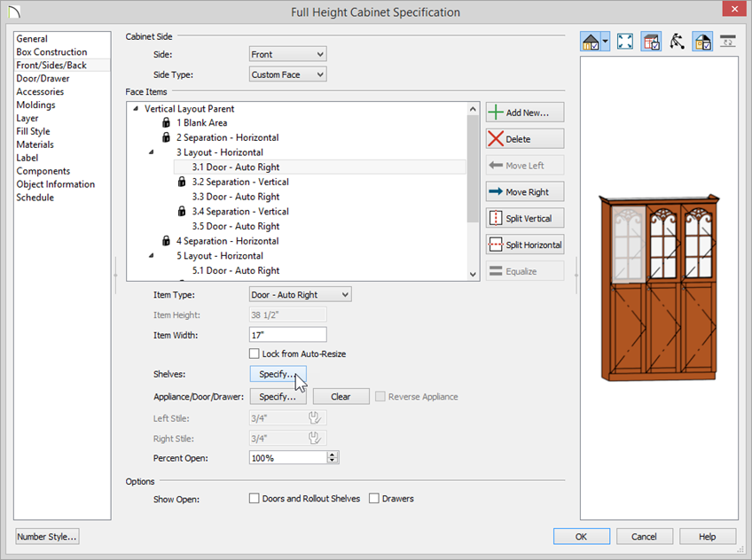Click the Add New plus button
Screen dimensions: 752x560
pyautogui.click(x=525, y=113)
